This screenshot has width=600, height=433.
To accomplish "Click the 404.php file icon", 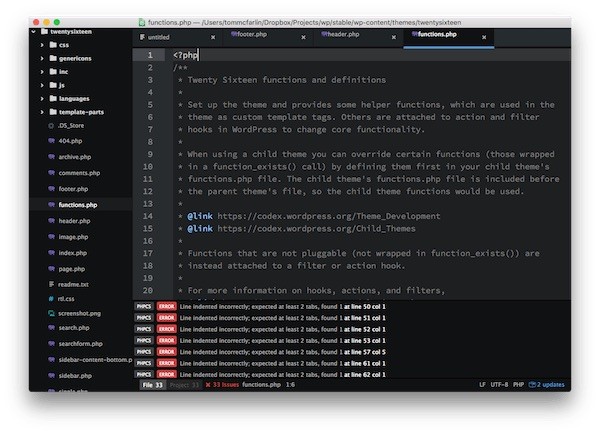I will point(52,141).
